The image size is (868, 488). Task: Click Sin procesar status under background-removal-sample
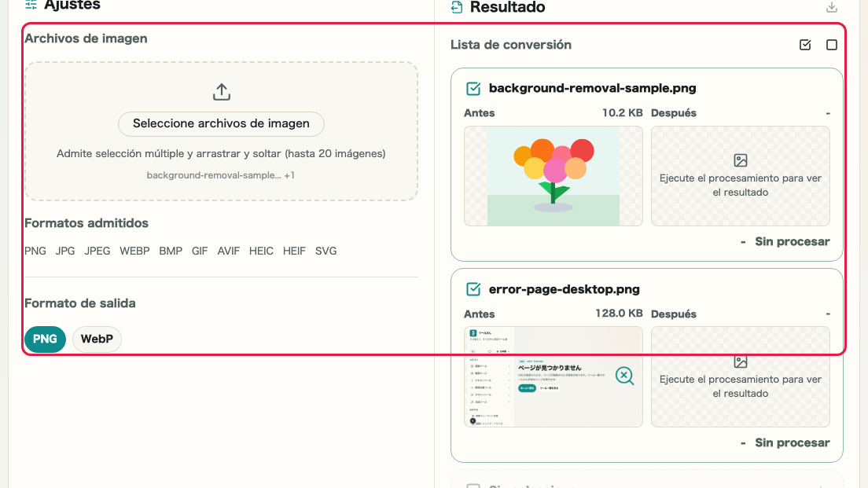(x=793, y=242)
